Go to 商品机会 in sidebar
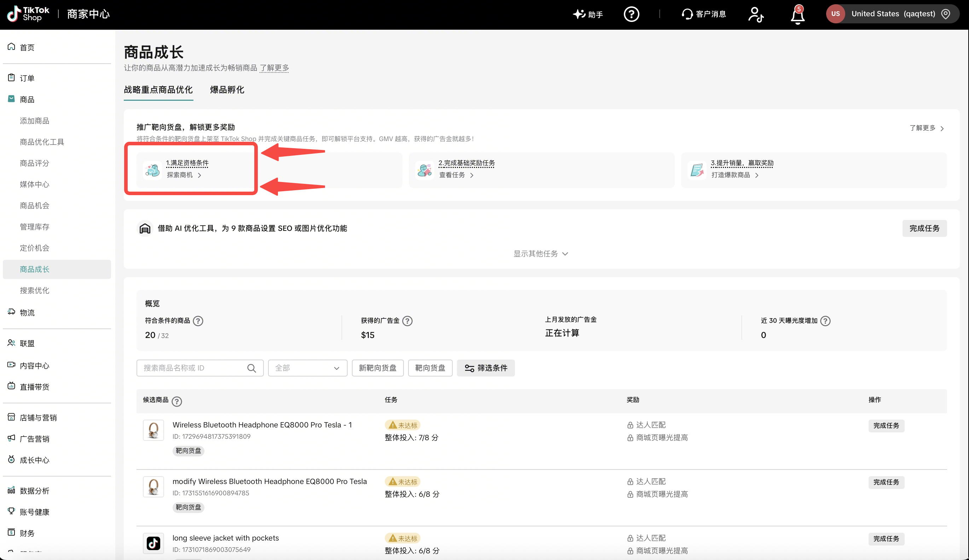The image size is (969, 560). point(35,206)
